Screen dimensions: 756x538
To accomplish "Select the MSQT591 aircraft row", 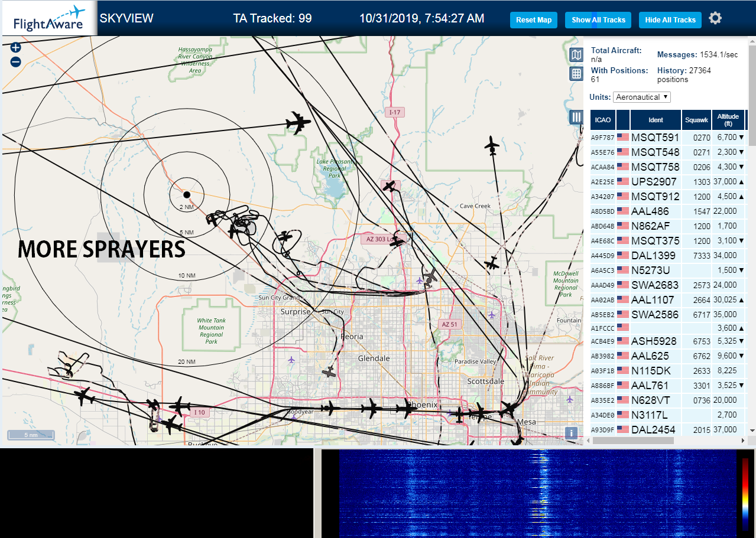I will pos(668,137).
